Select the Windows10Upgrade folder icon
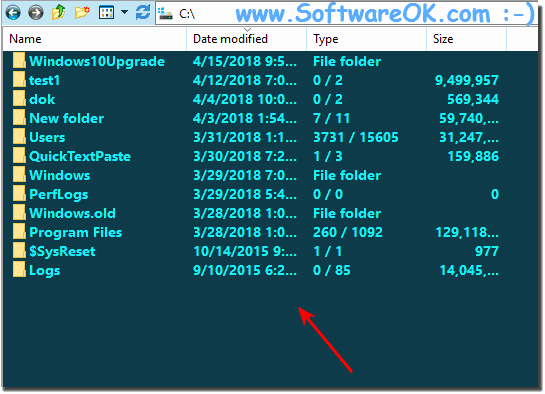Screen dimensions: 545x394 click(x=19, y=60)
